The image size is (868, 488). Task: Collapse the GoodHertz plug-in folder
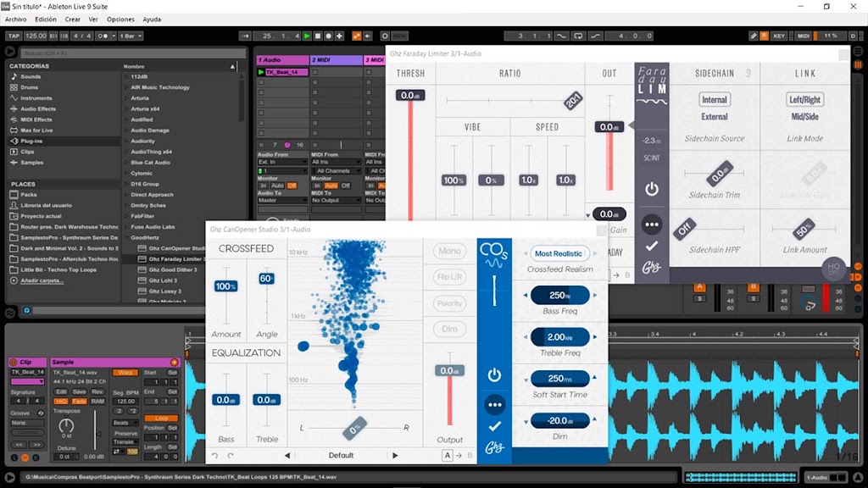(x=126, y=237)
